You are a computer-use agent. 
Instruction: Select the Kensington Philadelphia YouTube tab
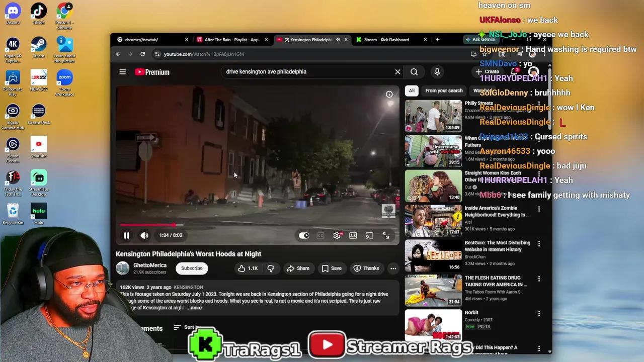point(312,40)
